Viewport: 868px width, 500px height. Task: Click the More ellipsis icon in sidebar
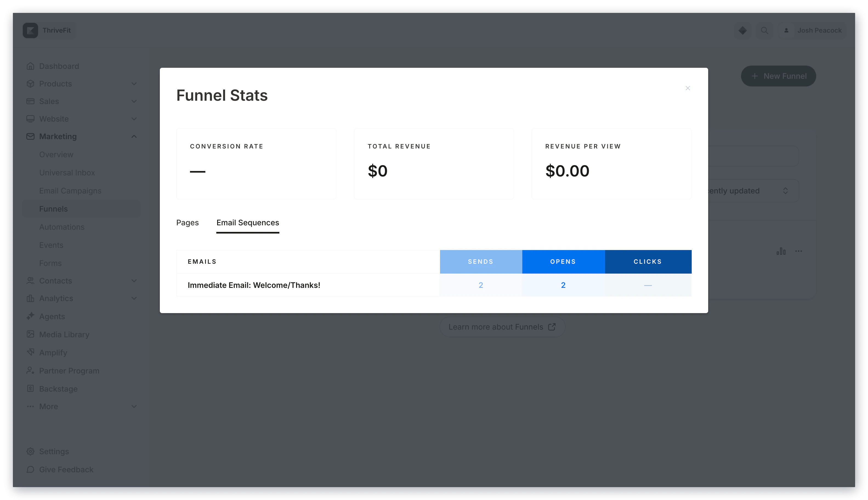pyautogui.click(x=30, y=406)
